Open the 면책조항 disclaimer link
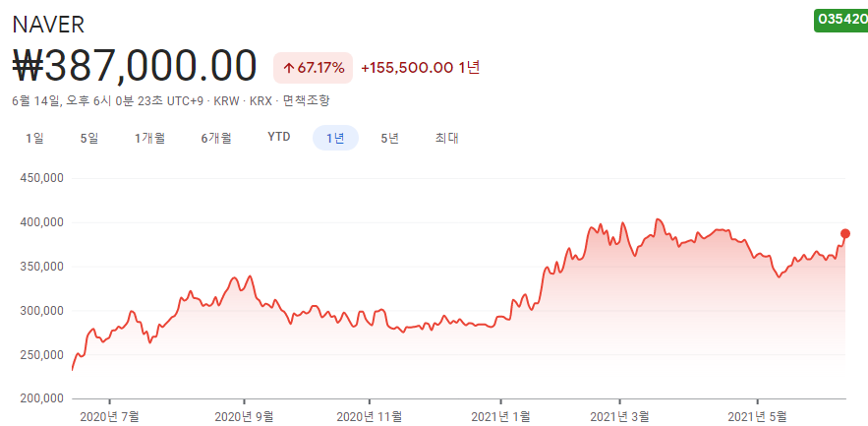Screen dimensions: 868x426 tap(306, 100)
